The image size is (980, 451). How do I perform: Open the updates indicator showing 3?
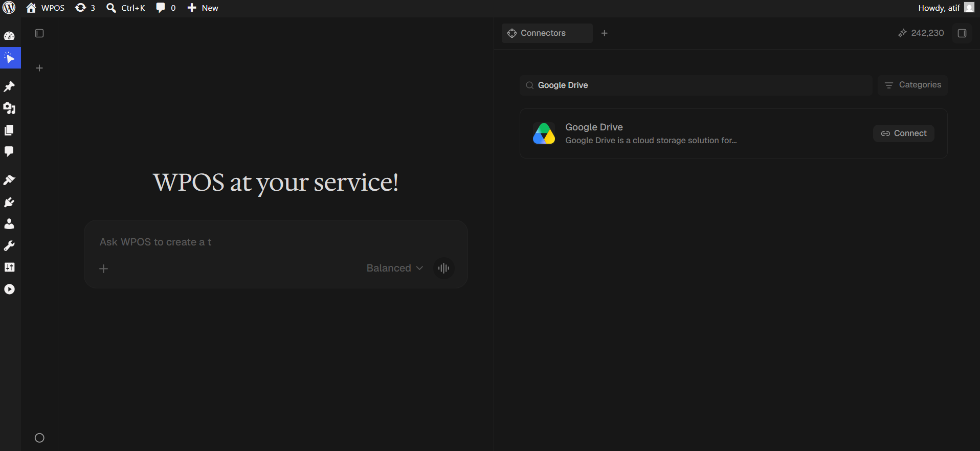85,8
